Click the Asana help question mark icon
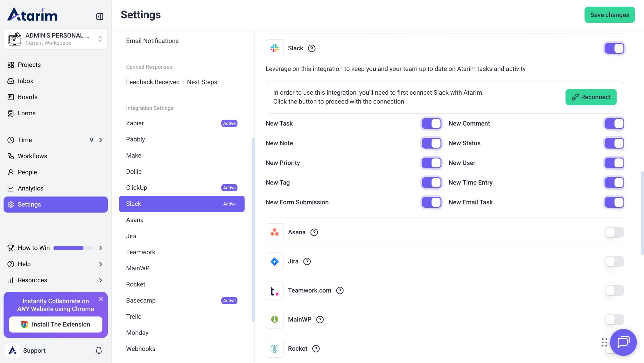The height and width of the screenshot is (363, 644). (314, 232)
